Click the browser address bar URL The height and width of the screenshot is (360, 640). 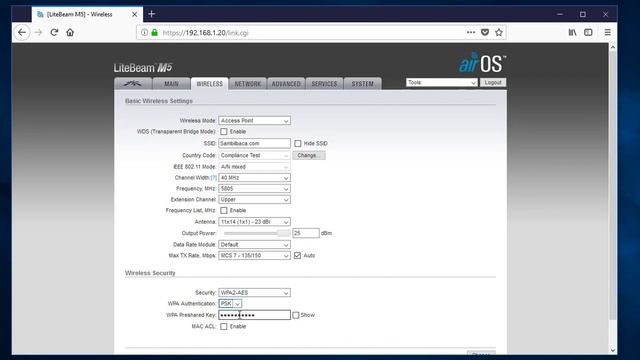(205, 33)
